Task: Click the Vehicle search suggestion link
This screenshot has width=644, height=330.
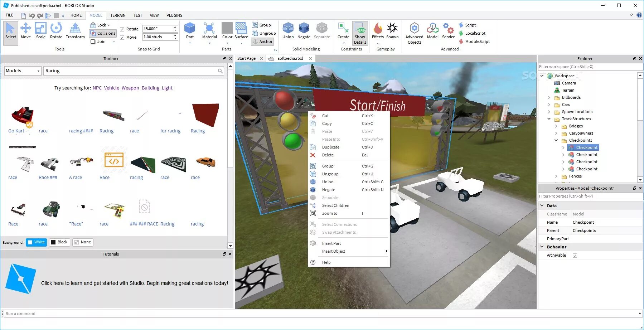Action: coord(112,88)
